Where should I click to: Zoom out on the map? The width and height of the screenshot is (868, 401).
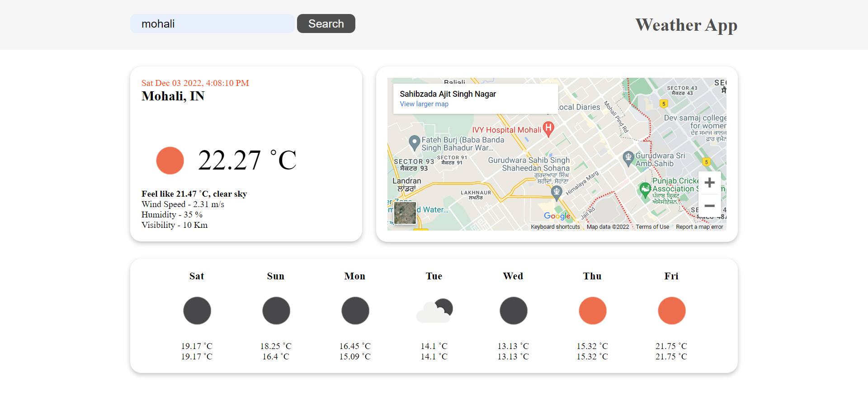[x=709, y=206]
